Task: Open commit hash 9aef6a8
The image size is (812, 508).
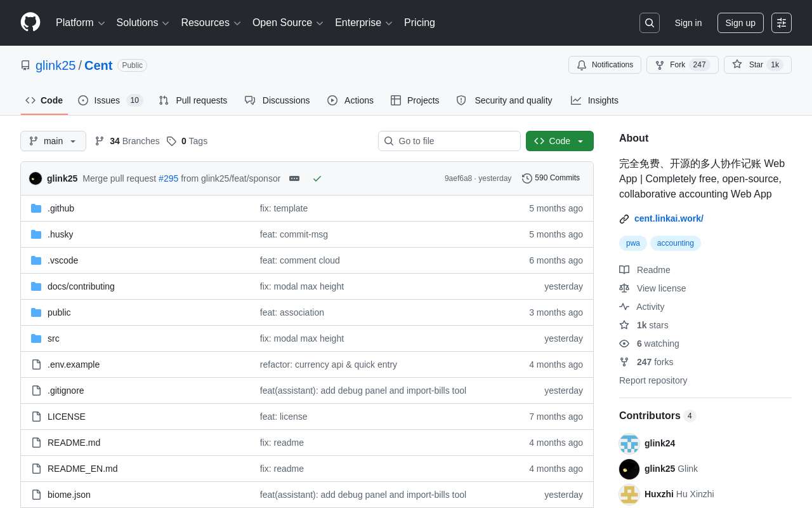Action: [x=458, y=178]
